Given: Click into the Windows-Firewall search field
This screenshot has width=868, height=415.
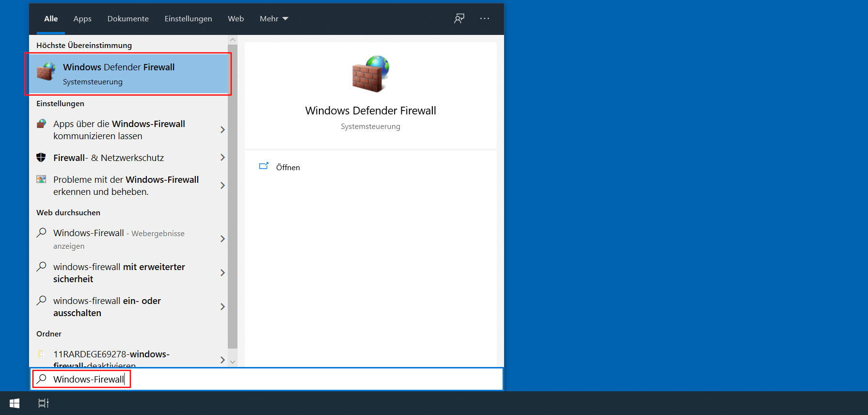Looking at the screenshot, I should point(267,379).
